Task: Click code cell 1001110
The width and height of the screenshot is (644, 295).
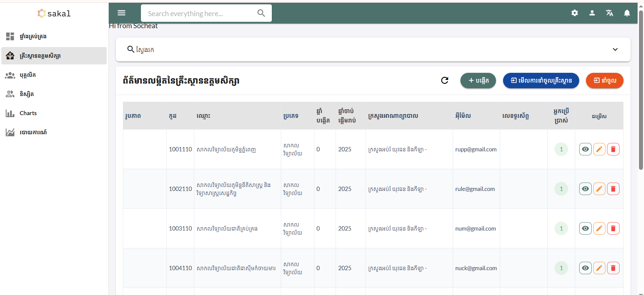Action: (180, 149)
